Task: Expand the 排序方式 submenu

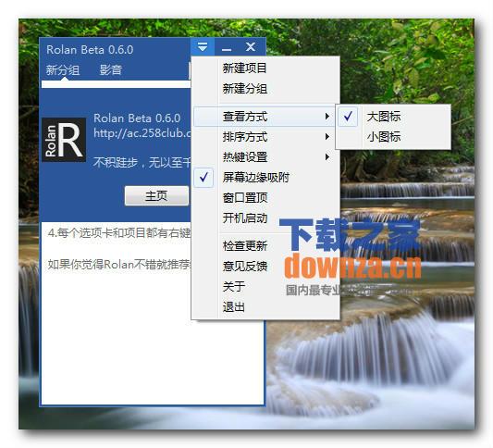Action: 265,137
